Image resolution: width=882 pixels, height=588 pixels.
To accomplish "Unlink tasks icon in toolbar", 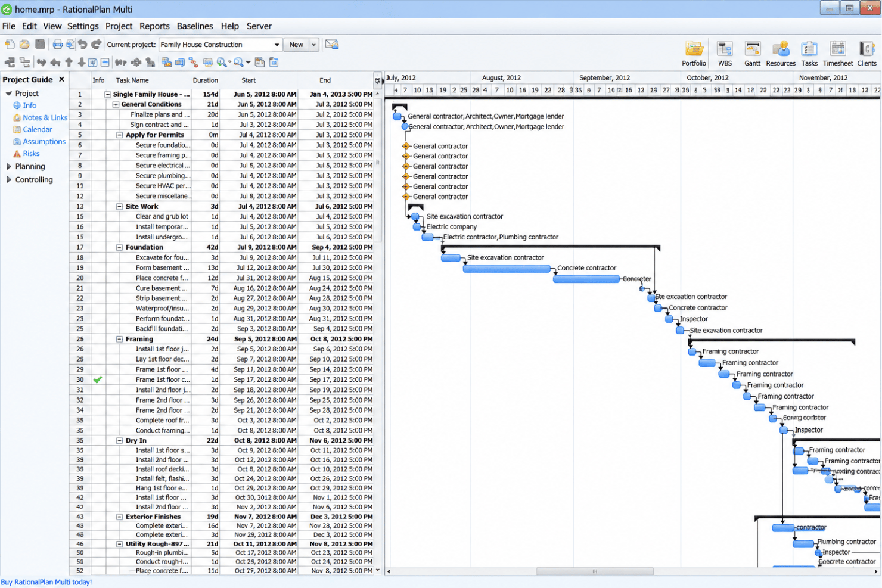I will click(x=136, y=63).
